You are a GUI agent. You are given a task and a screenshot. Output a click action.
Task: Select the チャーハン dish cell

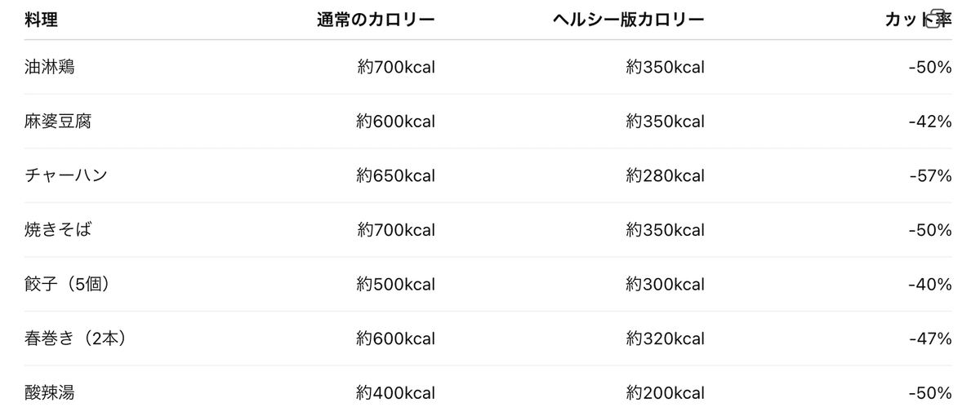tap(66, 175)
